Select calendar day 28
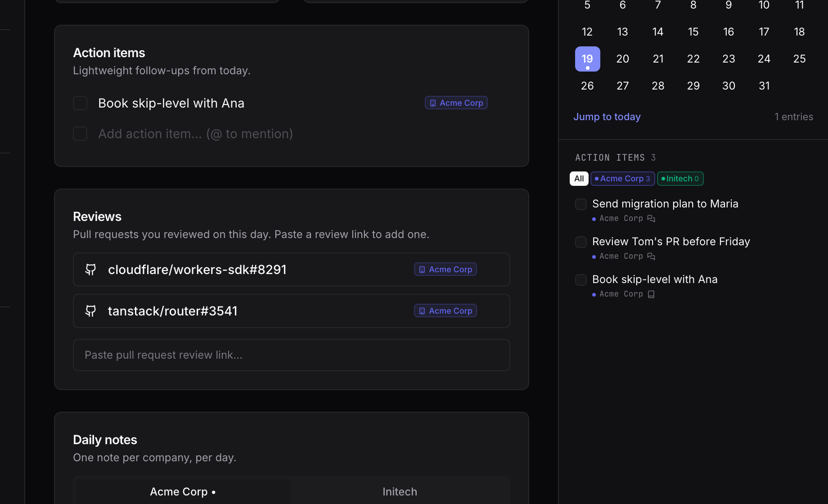Image resolution: width=828 pixels, height=504 pixels. [658, 86]
